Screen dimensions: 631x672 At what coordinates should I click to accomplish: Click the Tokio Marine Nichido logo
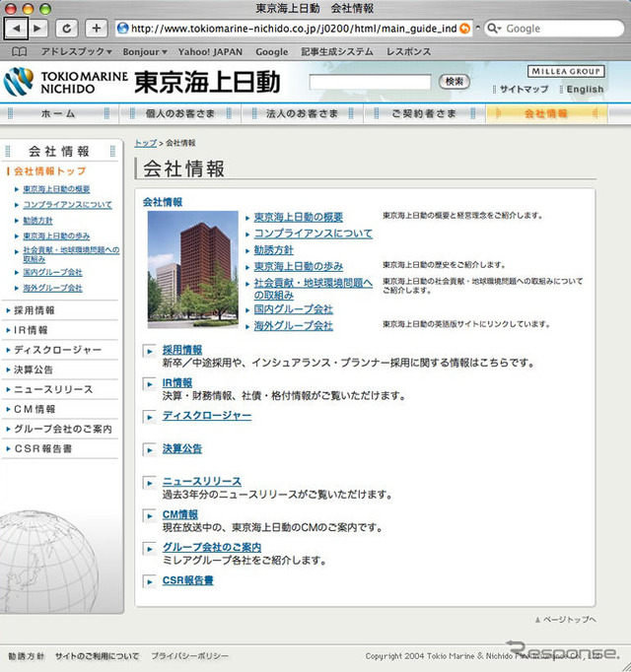point(66,82)
